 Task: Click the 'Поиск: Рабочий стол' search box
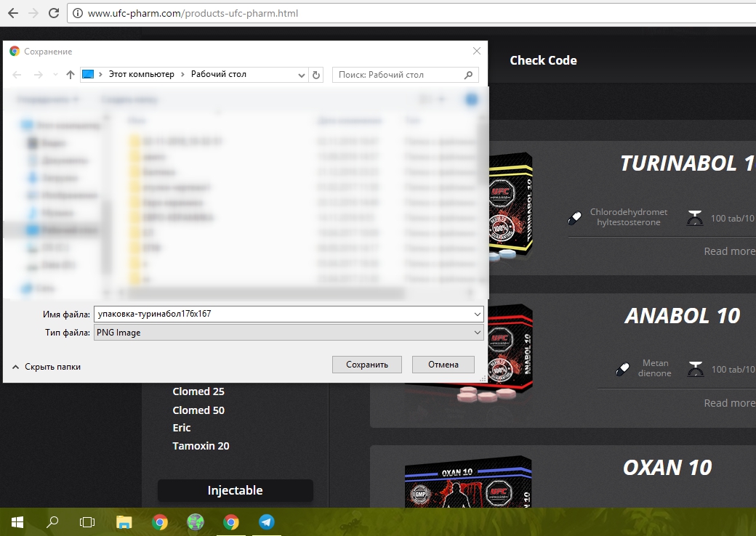click(x=398, y=75)
